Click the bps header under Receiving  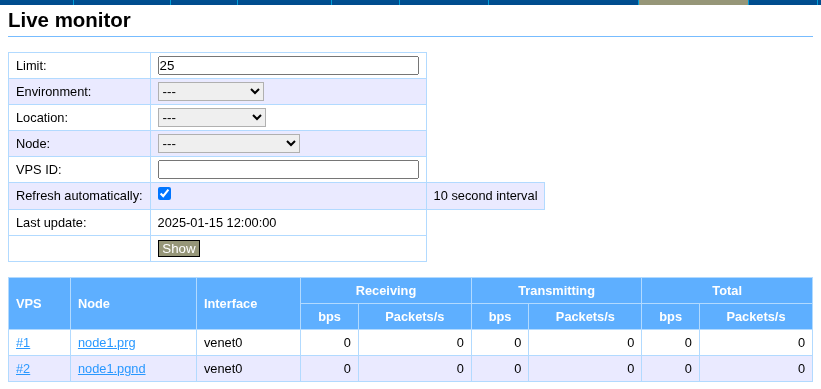[329, 317]
